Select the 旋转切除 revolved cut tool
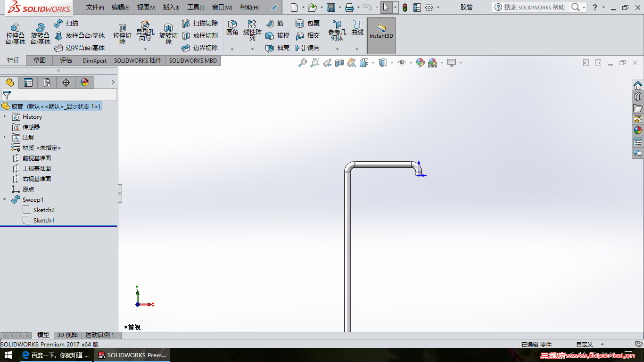The width and height of the screenshot is (644, 362). click(168, 34)
